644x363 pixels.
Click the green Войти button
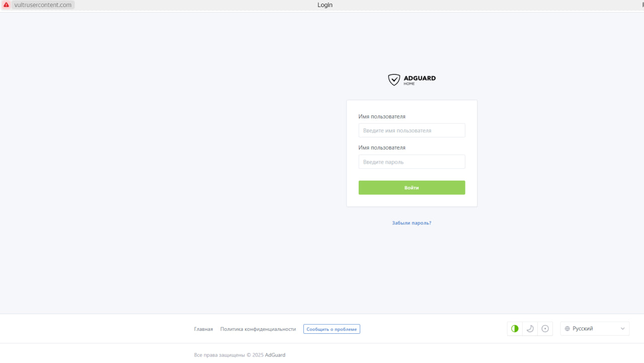point(412,188)
